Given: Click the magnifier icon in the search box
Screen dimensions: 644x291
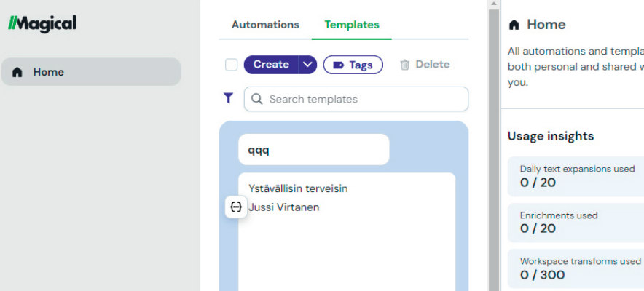Looking at the screenshot, I should (x=256, y=99).
